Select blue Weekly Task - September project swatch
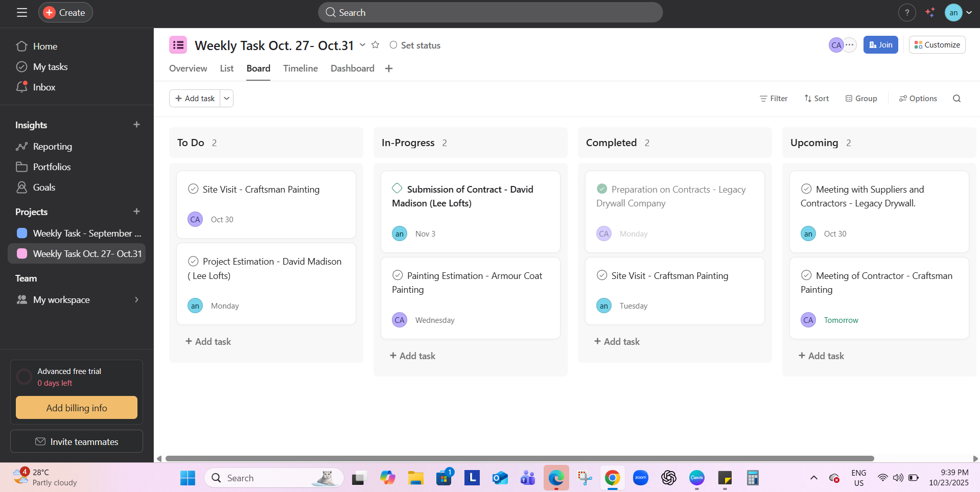Image resolution: width=980 pixels, height=492 pixels. [x=22, y=233]
